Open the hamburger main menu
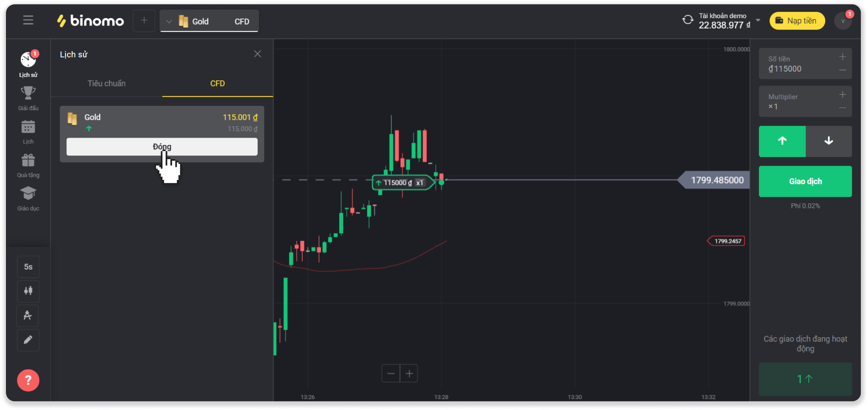 click(x=28, y=20)
